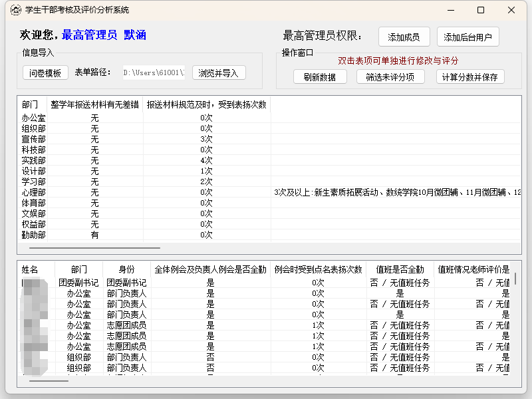Click the 刷新数据 refresh button
Image resolution: width=532 pixels, height=399 pixels.
click(320, 77)
